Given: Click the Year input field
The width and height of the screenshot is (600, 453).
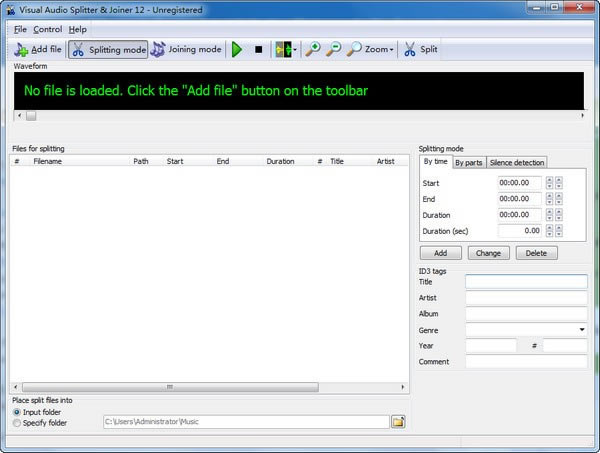Looking at the screenshot, I should (491, 346).
